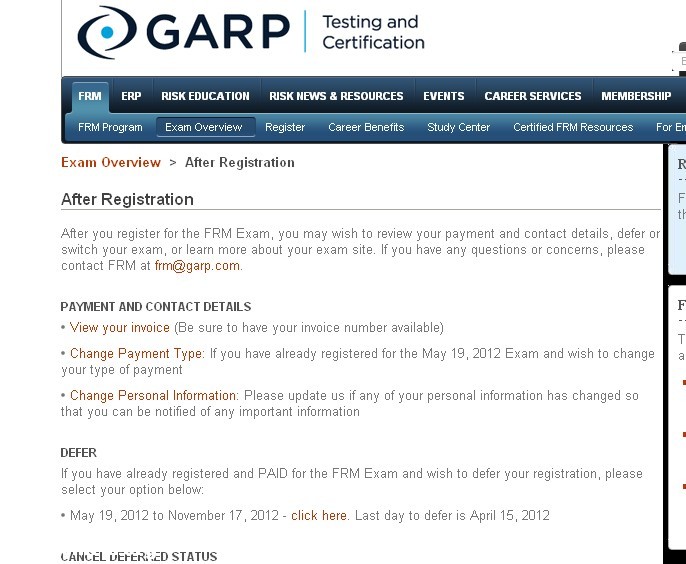Open Change Personal Information link
686x564 pixels.
click(x=154, y=396)
